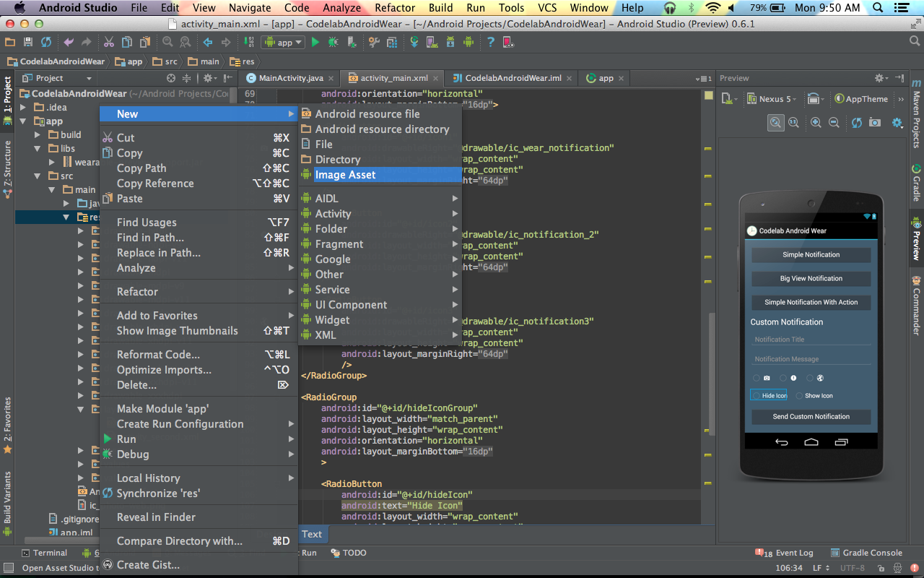Click the Scroll from Source target icon
Viewport: 924px width, 578px height.
[x=171, y=78]
